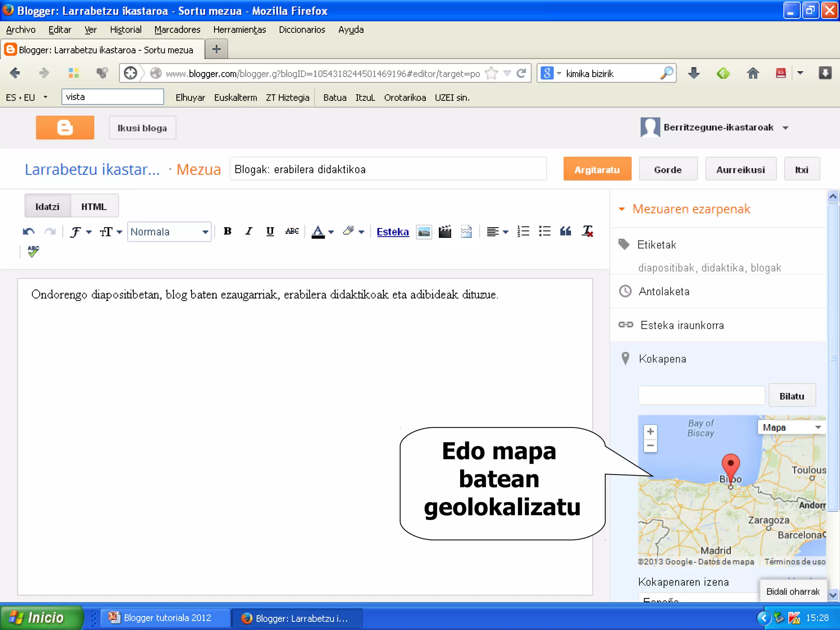The image size is (840, 630).
Task: Open the Archivo menu
Action: coord(21,30)
